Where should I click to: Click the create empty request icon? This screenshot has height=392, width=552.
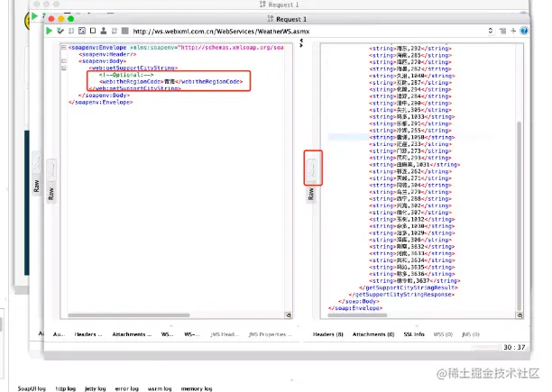click(93, 31)
